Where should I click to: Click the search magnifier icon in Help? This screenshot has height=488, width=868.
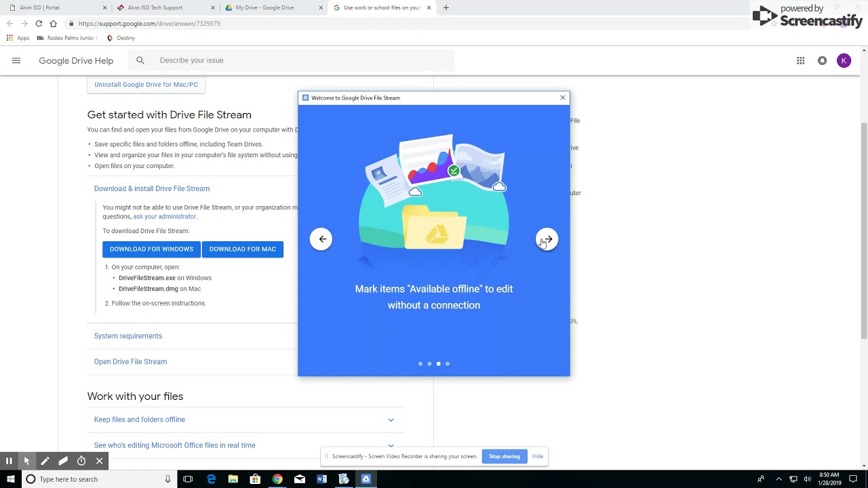coord(140,60)
